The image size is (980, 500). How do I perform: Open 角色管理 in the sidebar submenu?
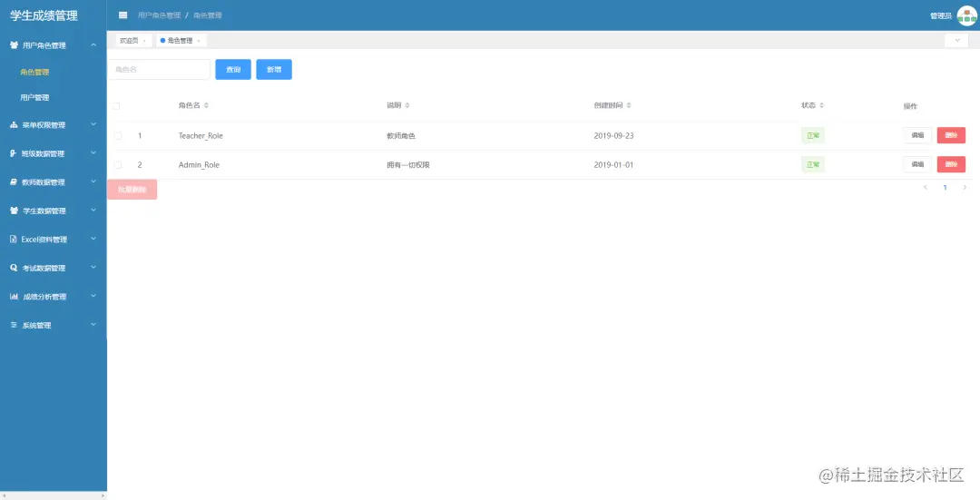coord(35,72)
